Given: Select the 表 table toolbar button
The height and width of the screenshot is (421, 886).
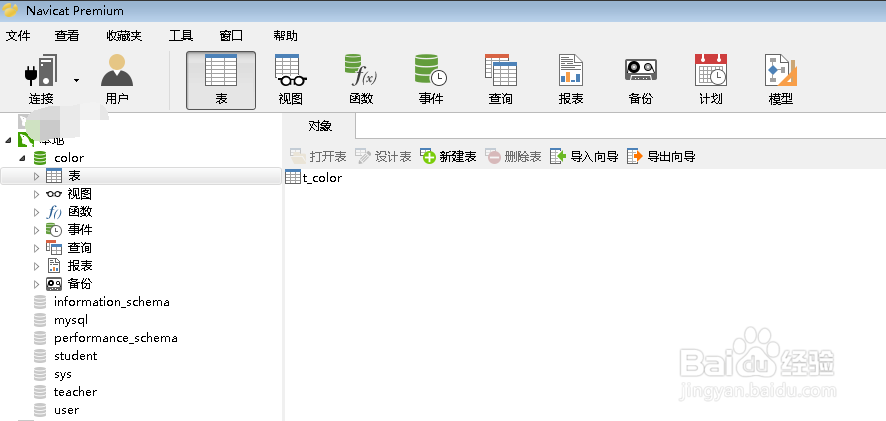Looking at the screenshot, I should (221, 80).
